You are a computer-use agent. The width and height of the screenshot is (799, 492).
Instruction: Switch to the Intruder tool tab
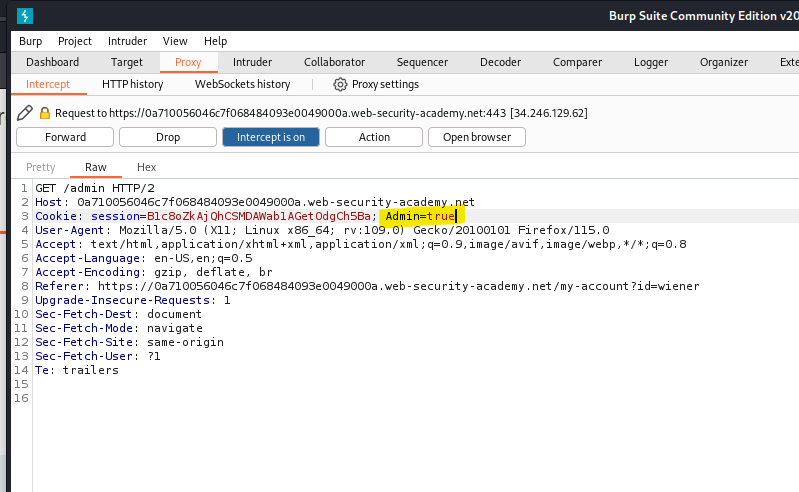click(252, 62)
